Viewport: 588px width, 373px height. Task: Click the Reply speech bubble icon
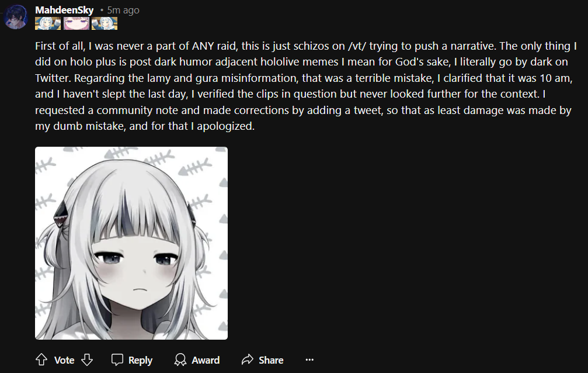pyautogui.click(x=117, y=360)
